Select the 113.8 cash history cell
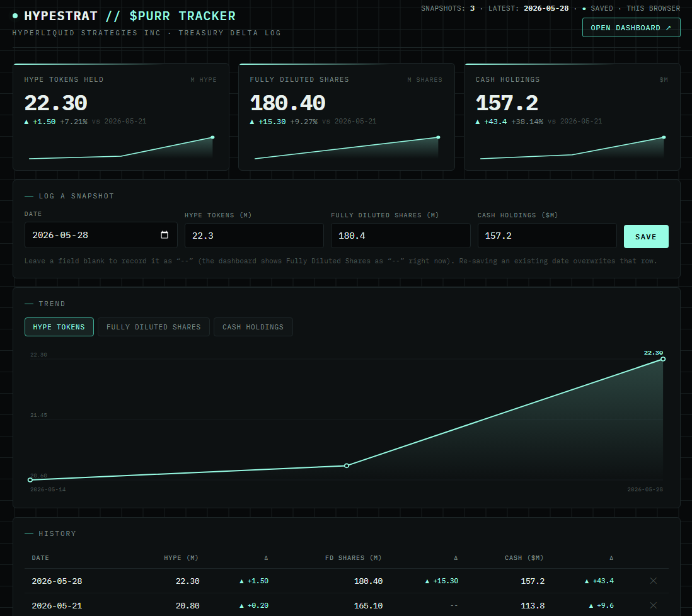Screen dimensions: 692x616 click(x=533, y=606)
